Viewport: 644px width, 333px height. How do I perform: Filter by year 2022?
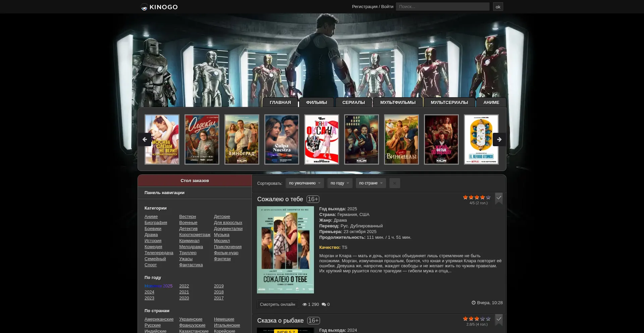click(184, 286)
